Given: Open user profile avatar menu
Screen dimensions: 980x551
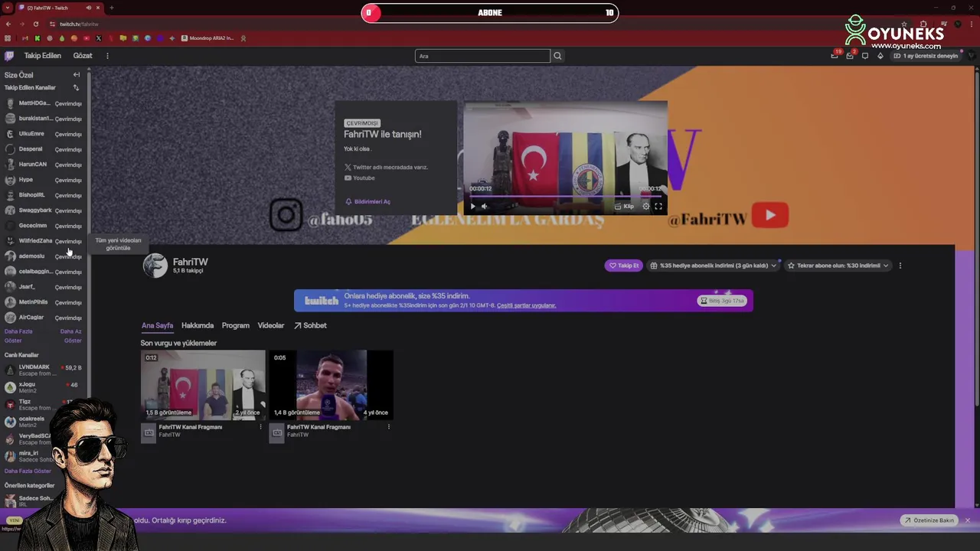Looking at the screenshot, I should 972,56.
